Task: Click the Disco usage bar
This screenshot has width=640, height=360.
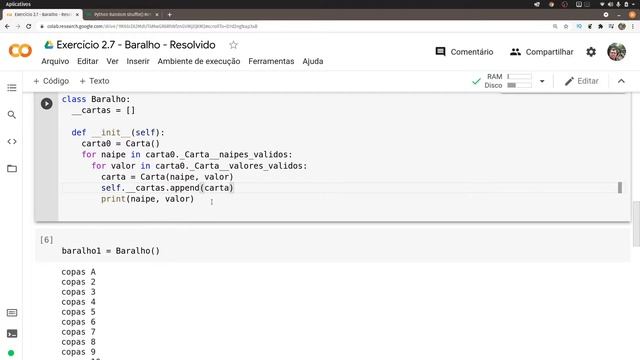Action: point(519,85)
